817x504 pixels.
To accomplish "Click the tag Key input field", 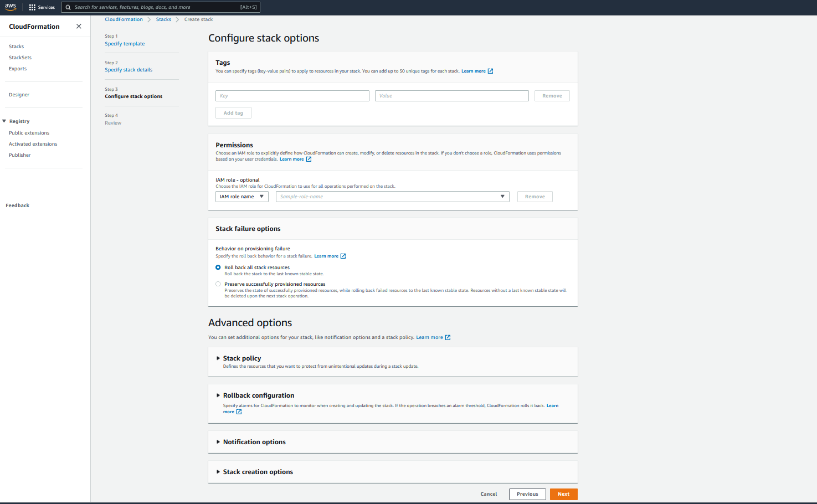I will [x=292, y=96].
